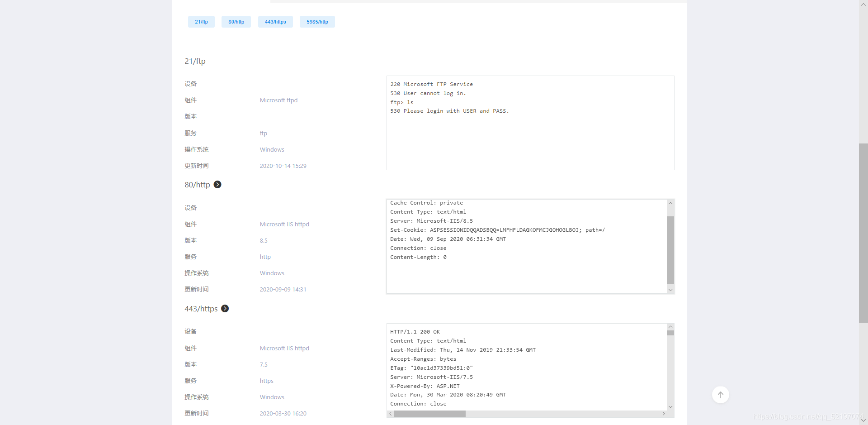Click '530 Please login with USER and PASS.' line
The width and height of the screenshot is (868, 425).
click(450, 111)
